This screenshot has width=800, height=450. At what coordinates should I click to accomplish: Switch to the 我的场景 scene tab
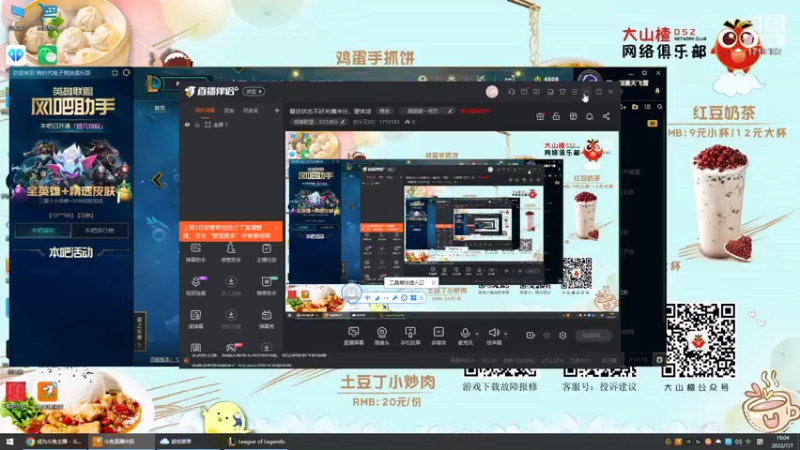(x=205, y=110)
